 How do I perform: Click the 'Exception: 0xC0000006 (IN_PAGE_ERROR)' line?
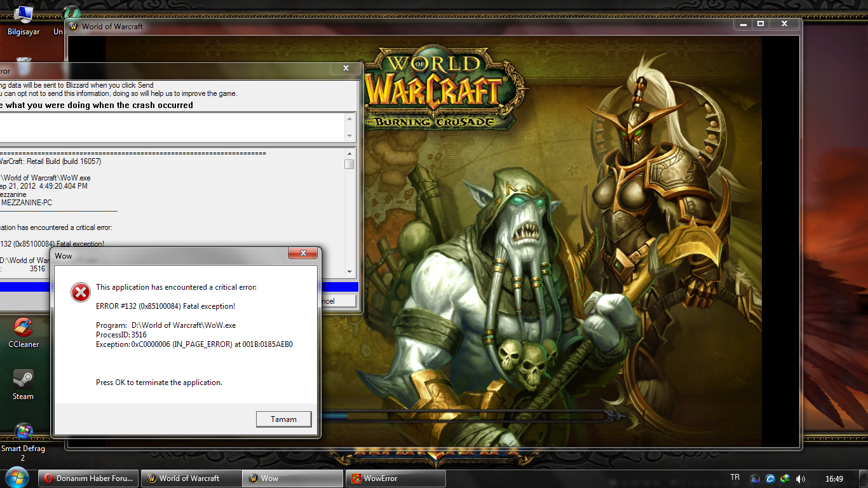(194, 344)
